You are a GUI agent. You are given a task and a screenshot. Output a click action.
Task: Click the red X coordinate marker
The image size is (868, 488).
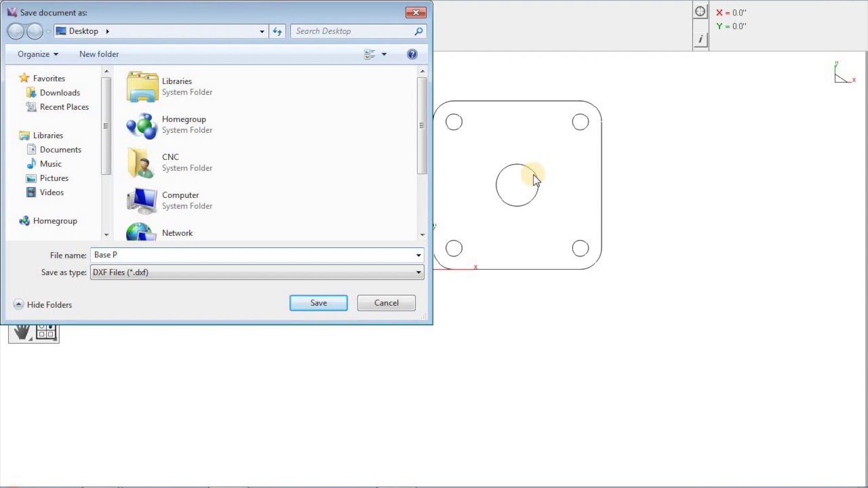[x=719, y=12]
